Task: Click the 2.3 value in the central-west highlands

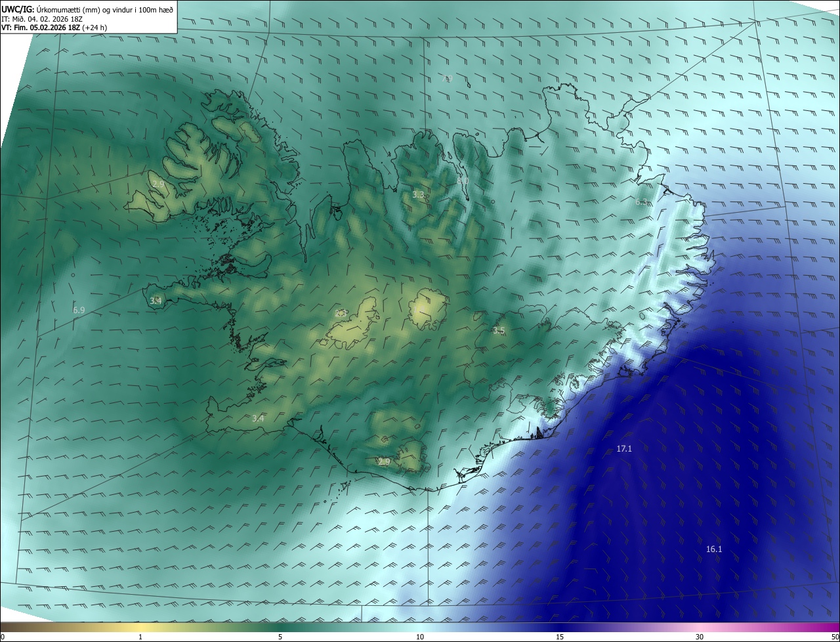Action: tap(341, 314)
